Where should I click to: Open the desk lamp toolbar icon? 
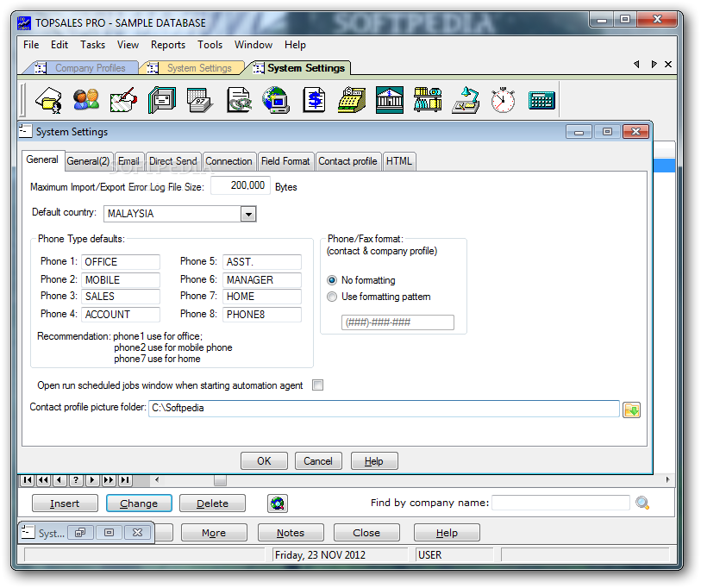coord(466,100)
